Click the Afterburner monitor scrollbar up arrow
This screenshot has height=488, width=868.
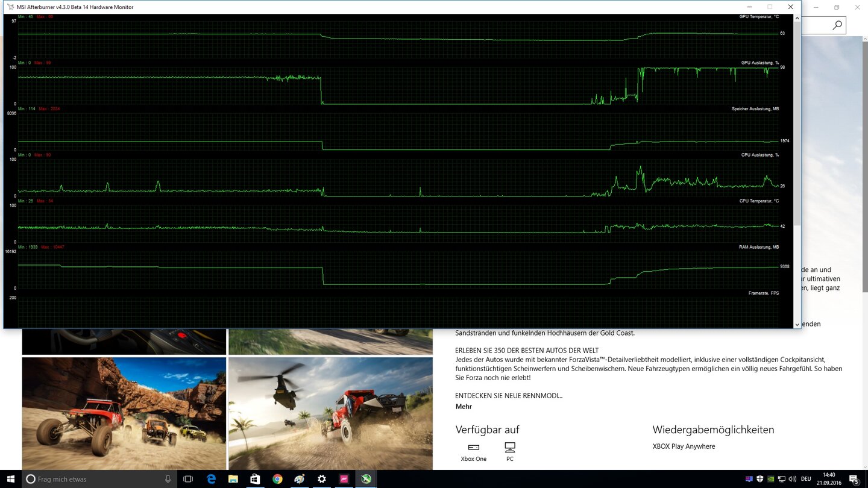coord(797,19)
